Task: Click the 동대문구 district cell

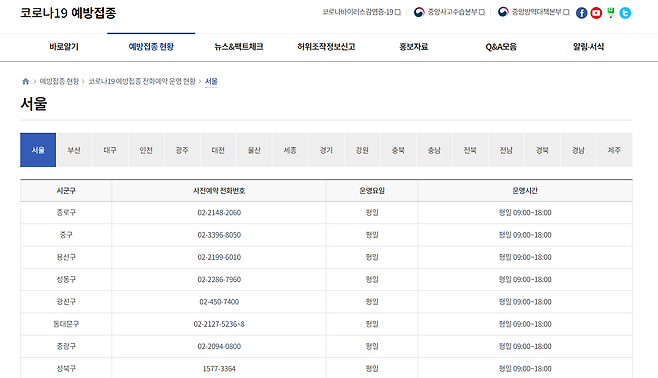Action: pyautogui.click(x=66, y=324)
